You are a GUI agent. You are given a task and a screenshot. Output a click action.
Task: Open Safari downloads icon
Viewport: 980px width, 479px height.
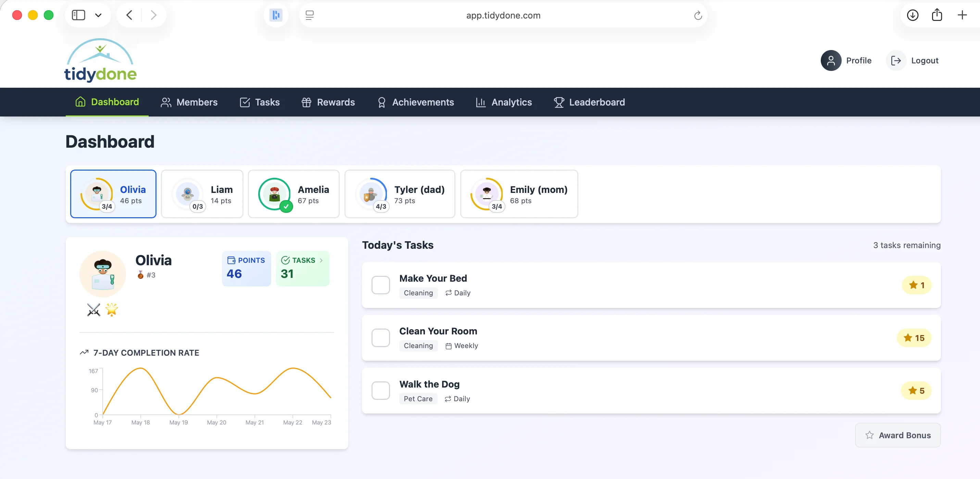(x=912, y=15)
